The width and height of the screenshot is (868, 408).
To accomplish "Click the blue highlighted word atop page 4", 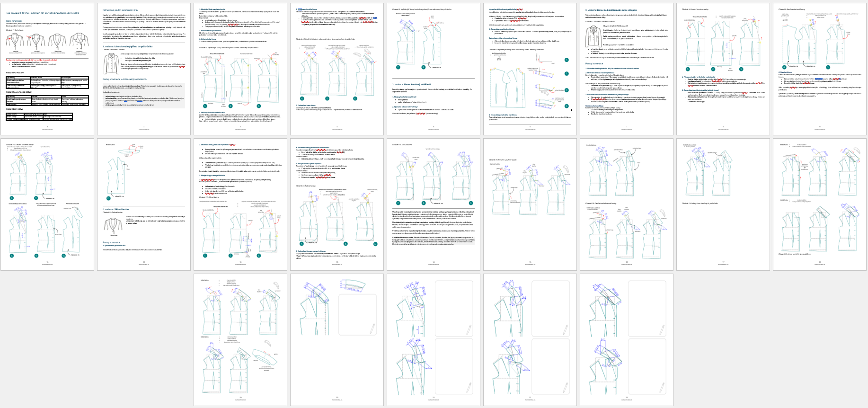I will pos(300,9).
